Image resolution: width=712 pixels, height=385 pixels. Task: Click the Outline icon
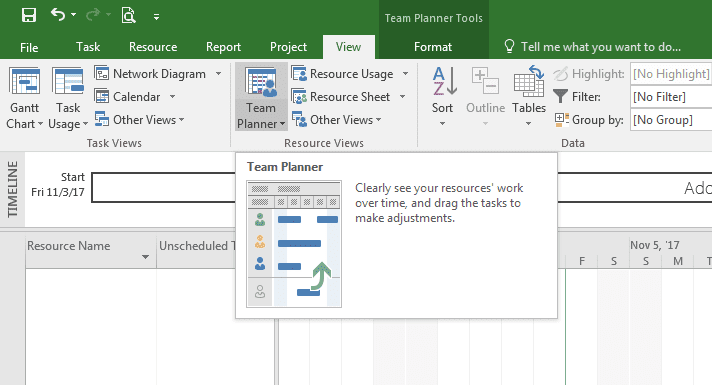click(485, 81)
